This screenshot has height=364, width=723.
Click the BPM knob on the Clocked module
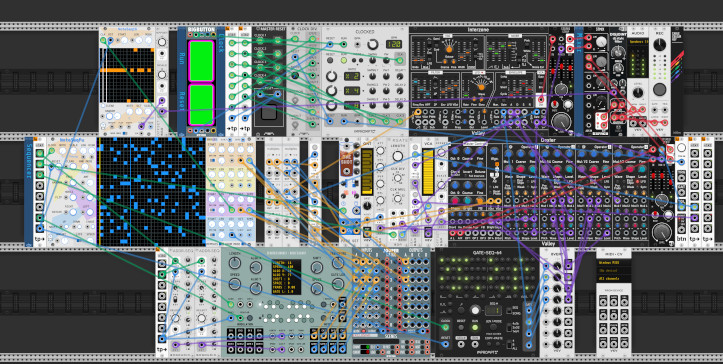click(372, 44)
